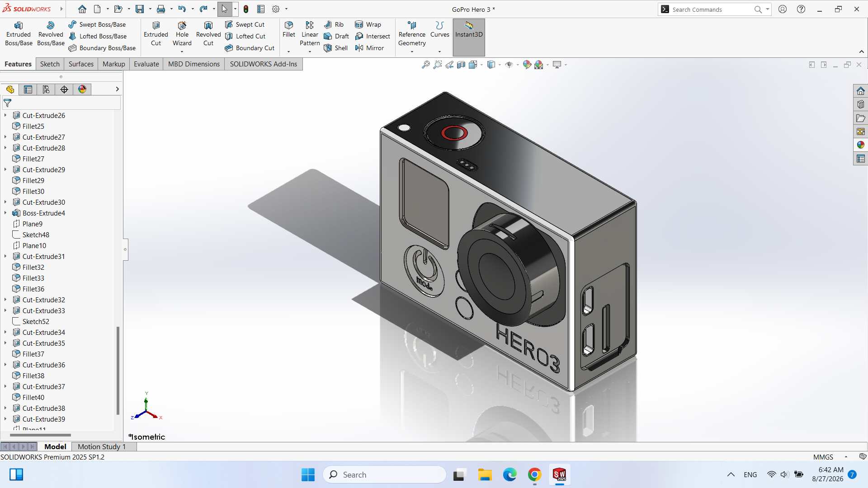Image resolution: width=868 pixels, height=488 pixels.
Task: Select Plane9 in the feature tree
Action: click(x=32, y=224)
